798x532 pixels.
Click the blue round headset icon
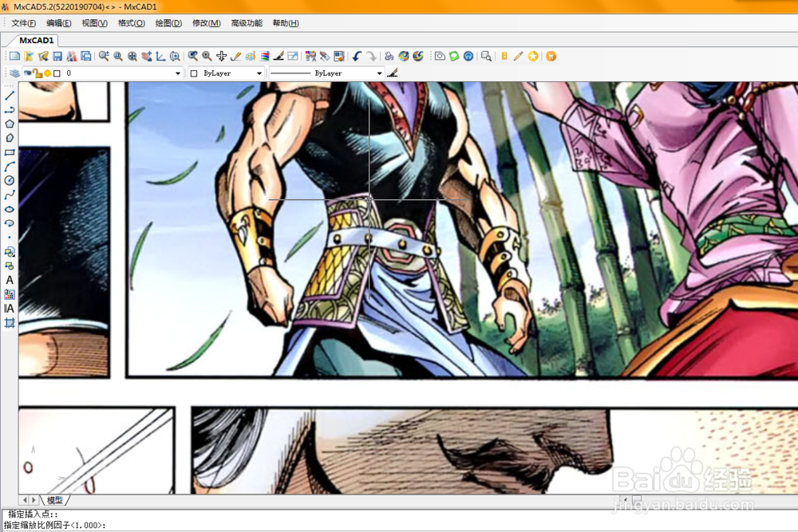(468, 57)
